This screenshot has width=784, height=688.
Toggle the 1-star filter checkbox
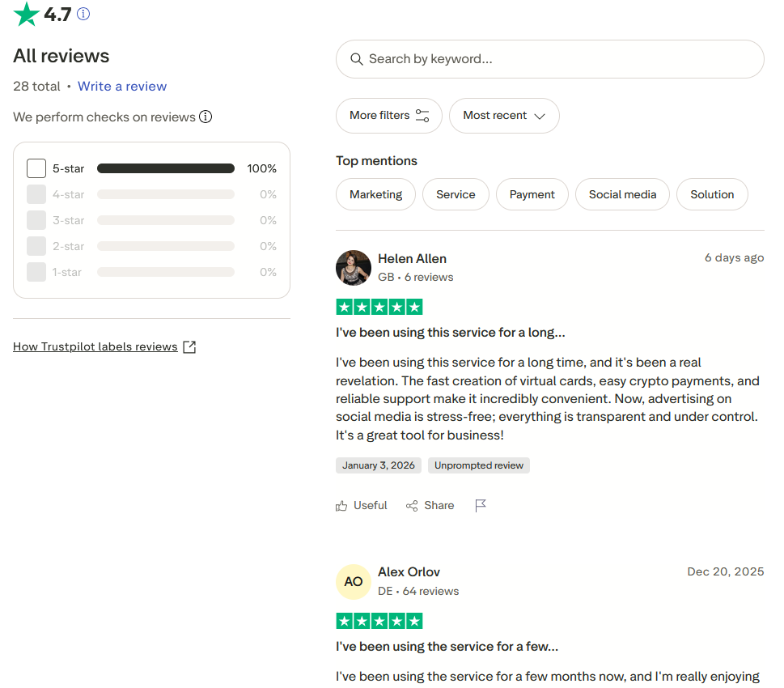tap(36, 272)
